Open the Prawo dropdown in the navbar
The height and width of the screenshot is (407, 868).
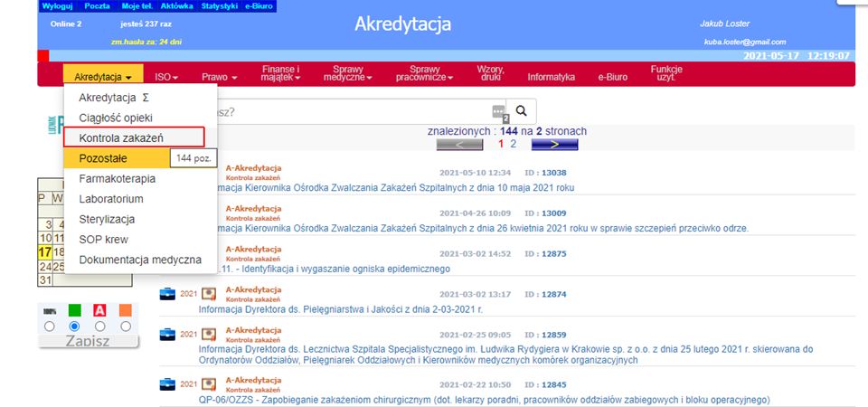click(x=219, y=77)
